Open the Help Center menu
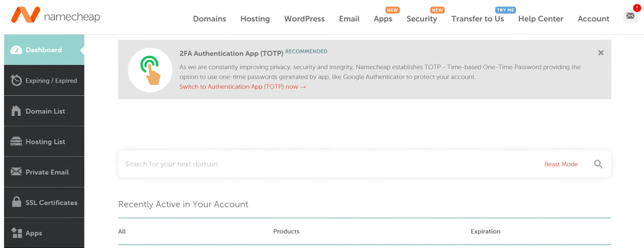Image resolution: width=644 pixels, height=248 pixels. click(x=541, y=19)
